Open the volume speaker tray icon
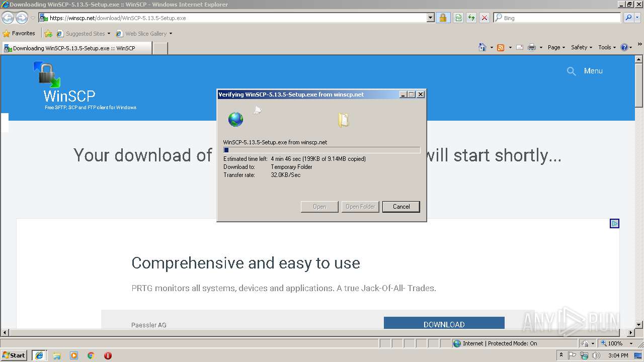This screenshot has width=644, height=362. tap(596, 355)
